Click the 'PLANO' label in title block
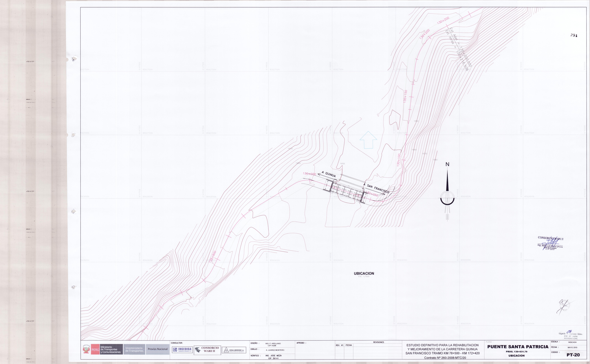 [489, 342]
